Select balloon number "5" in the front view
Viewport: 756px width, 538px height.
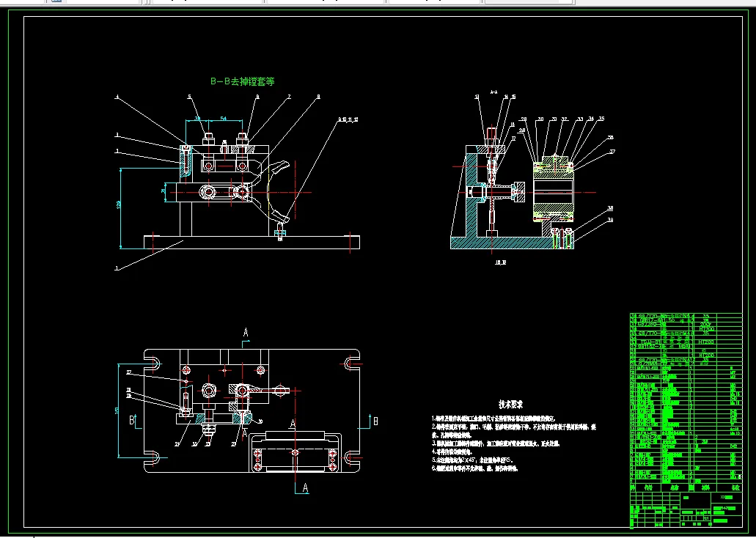pos(189,97)
